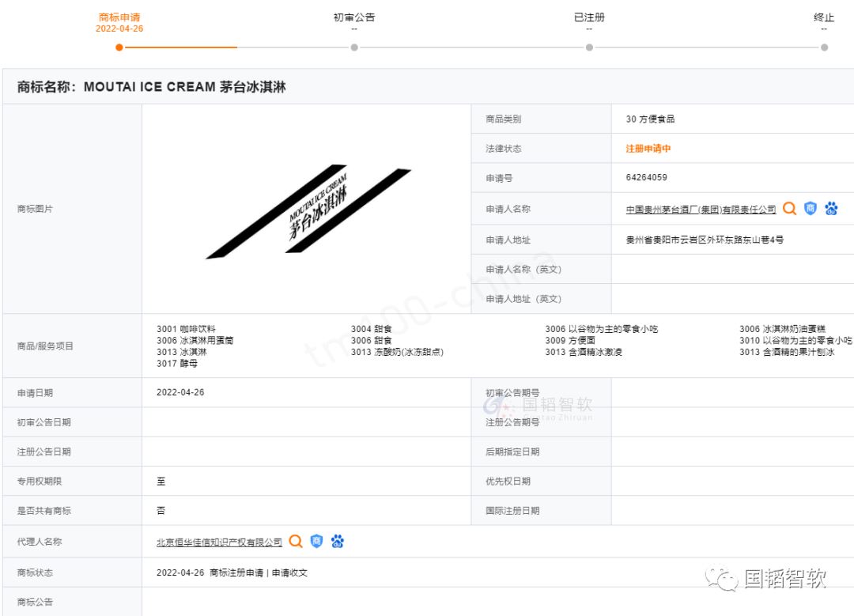Select the application number 64264059

point(647,178)
